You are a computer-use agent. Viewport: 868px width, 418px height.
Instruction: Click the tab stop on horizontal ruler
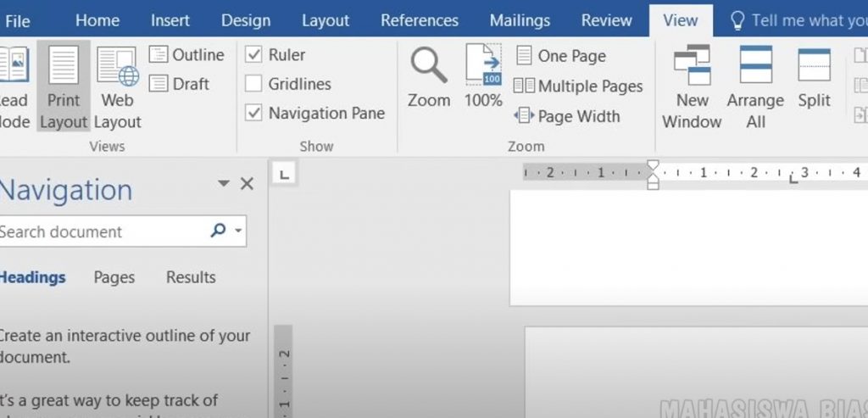click(x=793, y=178)
